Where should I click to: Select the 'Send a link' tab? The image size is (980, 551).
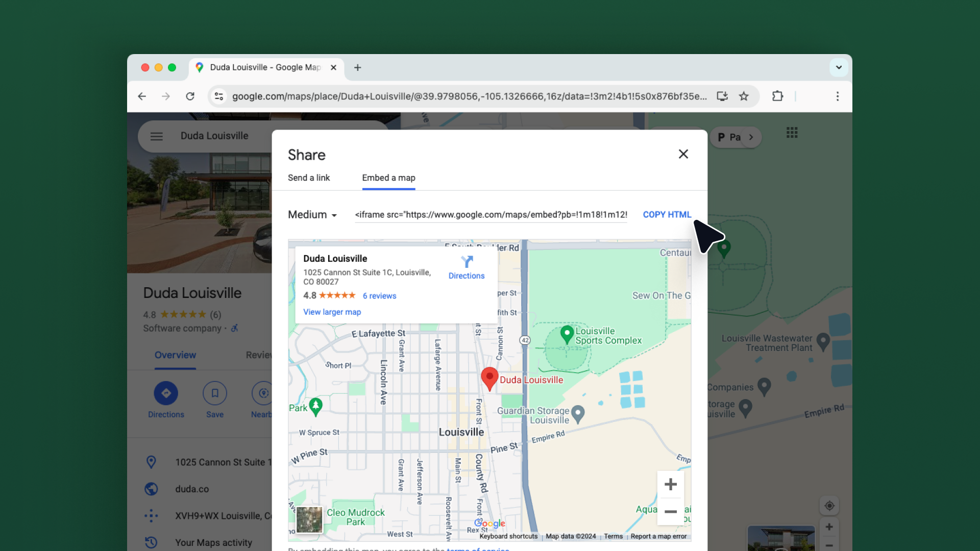(x=308, y=178)
